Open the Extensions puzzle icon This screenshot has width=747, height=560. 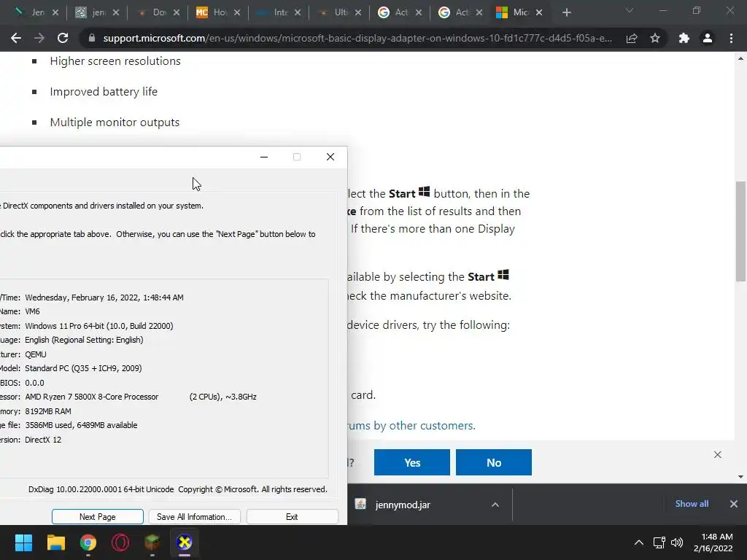[x=684, y=38]
